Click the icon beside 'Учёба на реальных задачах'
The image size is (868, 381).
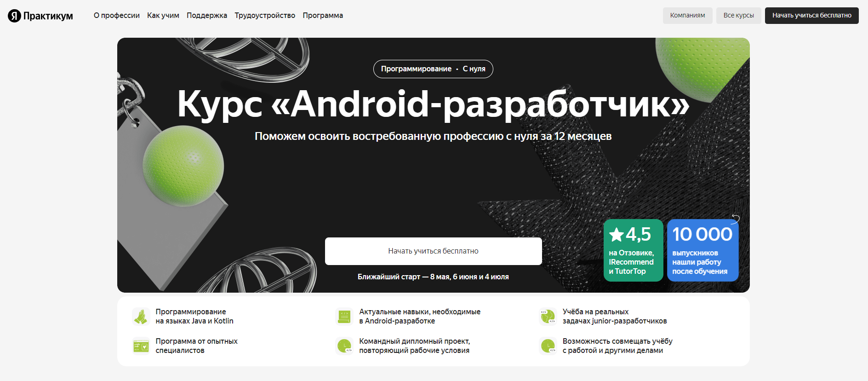[548, 317]
